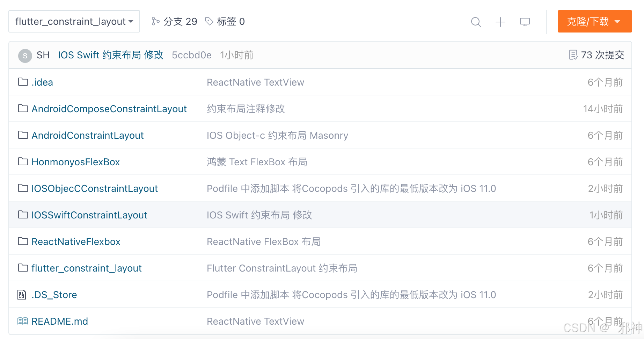The height and width of the screenshot is (339, 644).
Task: Click the flutter_constraint_layout folder icon in file list
Action: click(x=23, y=268)
